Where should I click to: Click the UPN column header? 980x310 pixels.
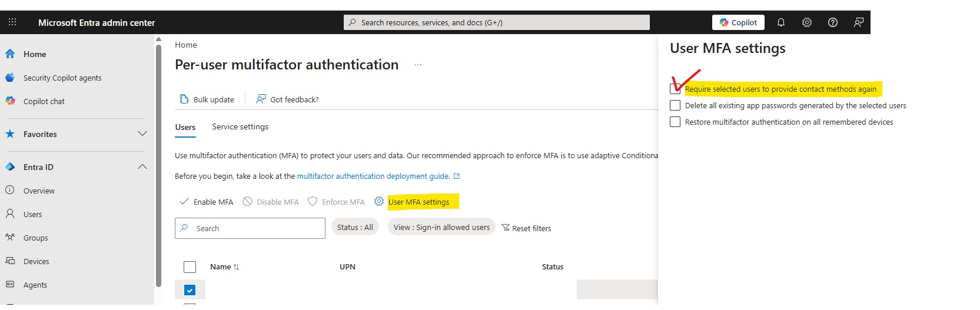point(347,266)
